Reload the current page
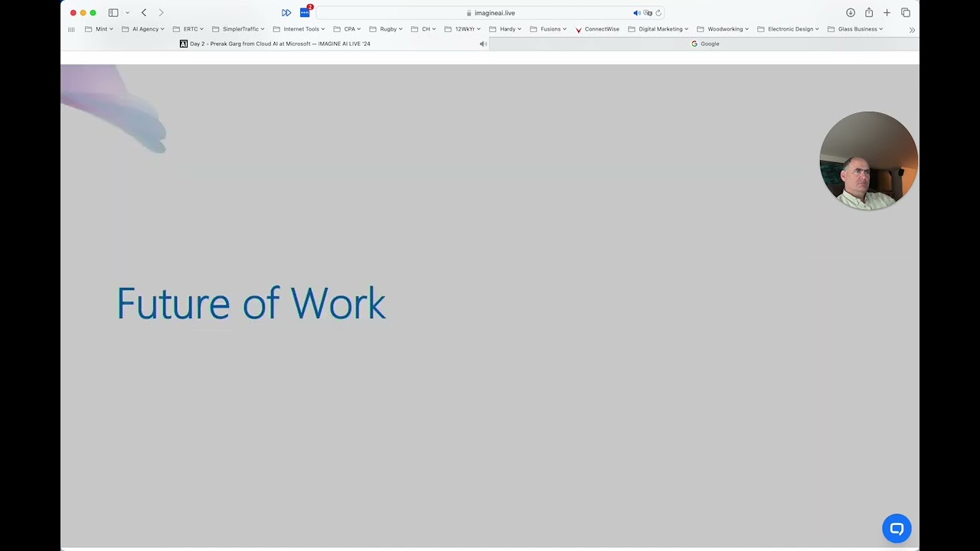Image resolution: width=980 pixels, height=551 pixels. click(658, 13)
